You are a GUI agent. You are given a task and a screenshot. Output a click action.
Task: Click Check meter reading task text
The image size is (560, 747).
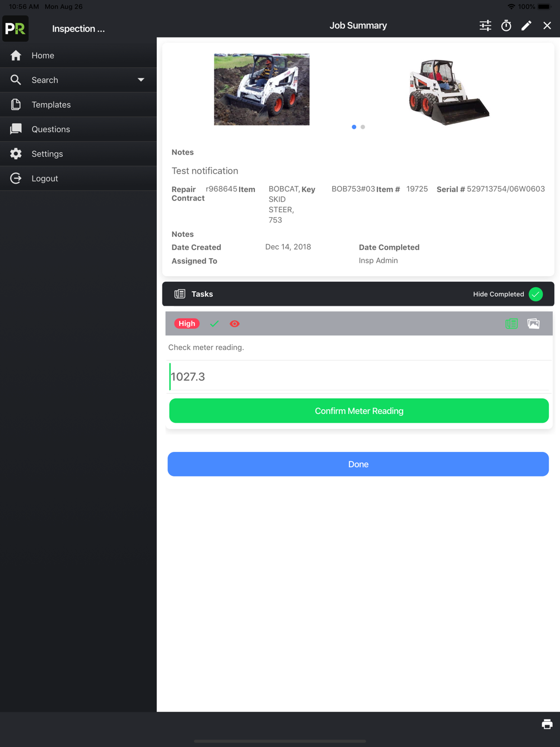(x=206, y=347)
